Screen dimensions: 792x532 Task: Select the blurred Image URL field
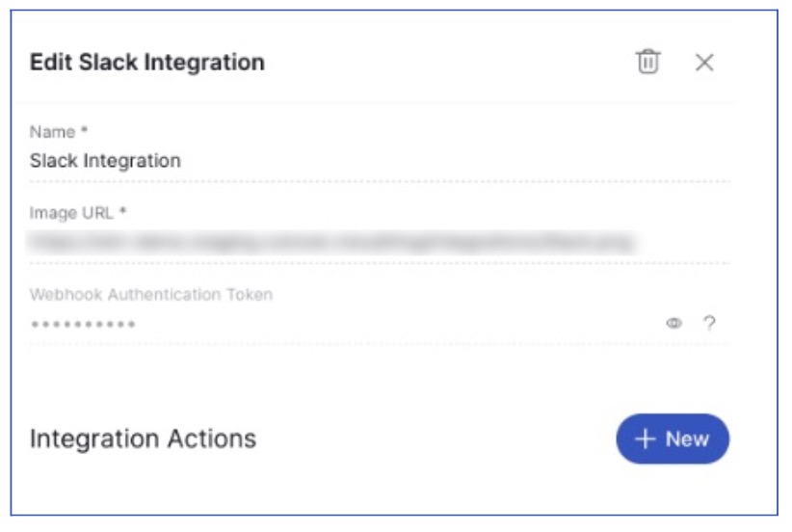click(380, 243)
